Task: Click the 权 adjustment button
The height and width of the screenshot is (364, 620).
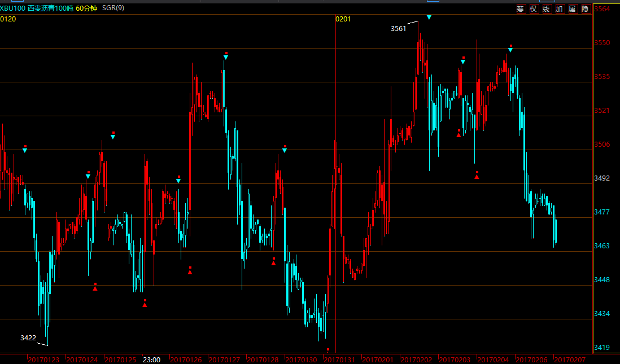Action: pos(534,8)
